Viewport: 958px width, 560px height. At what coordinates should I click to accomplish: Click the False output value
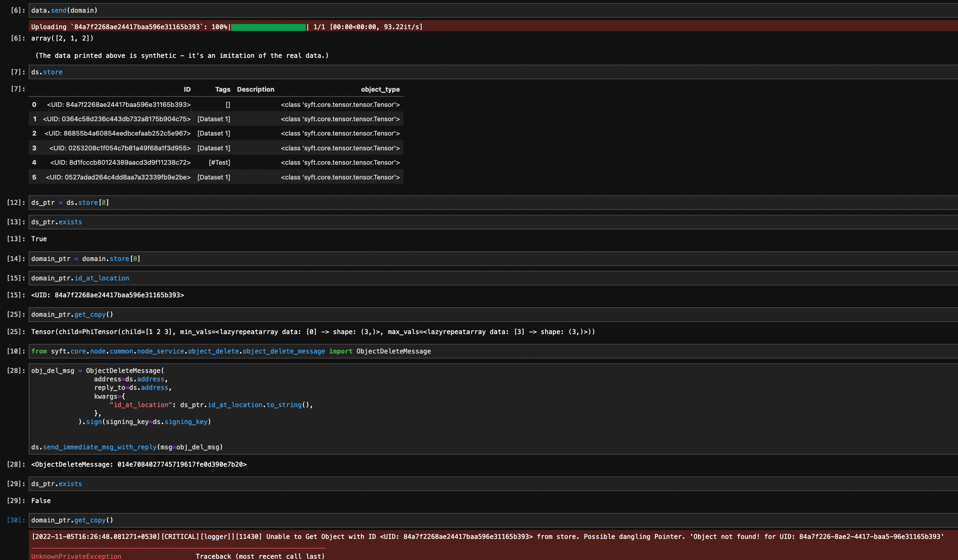[41, 500]
